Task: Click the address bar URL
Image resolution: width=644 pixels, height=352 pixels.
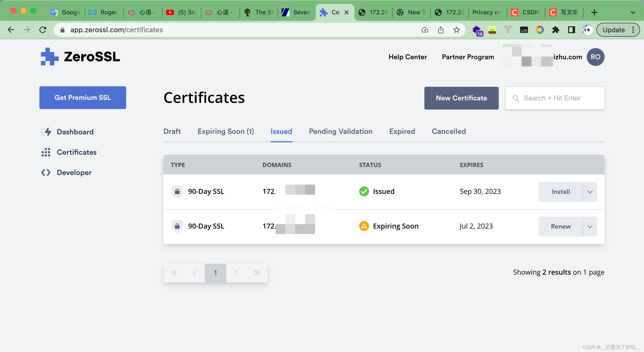Action: click(116, 30)
